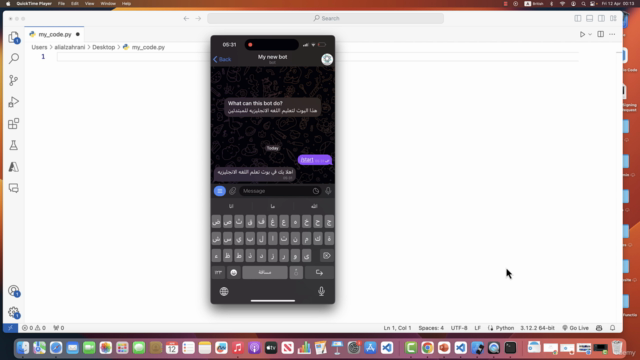Tap the My new bot title
Viewport: 640px width, 360px height.
pos(272,57)
